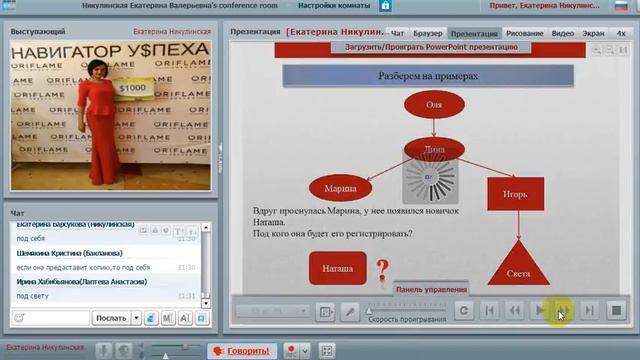Click Екатерина Никулинская name in bottom bar
Image resolution: width=640 pixels, height=360 pixels.
pyautogui.click(x=45, y=347)
